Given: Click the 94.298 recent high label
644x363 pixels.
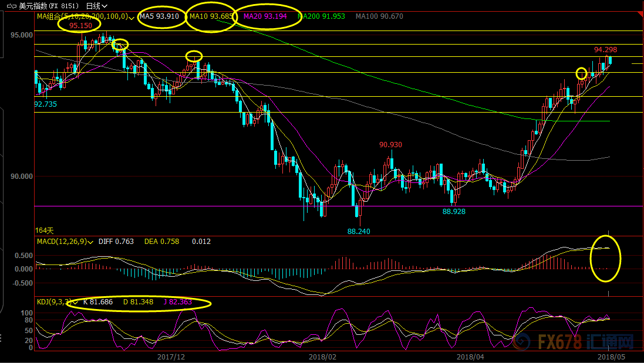Looking at the screenshot, I should click(x=605, y=50).
